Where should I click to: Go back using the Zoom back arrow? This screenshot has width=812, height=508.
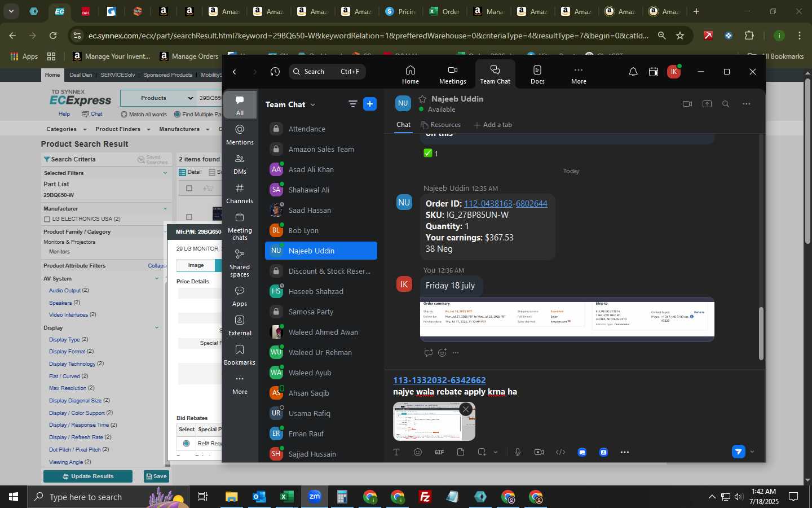tap(235, 72)
